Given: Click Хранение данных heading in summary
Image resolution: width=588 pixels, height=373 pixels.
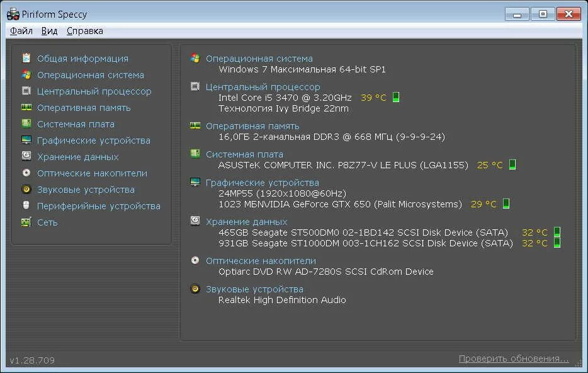Looking at the screenshot, I should [246, 222].
